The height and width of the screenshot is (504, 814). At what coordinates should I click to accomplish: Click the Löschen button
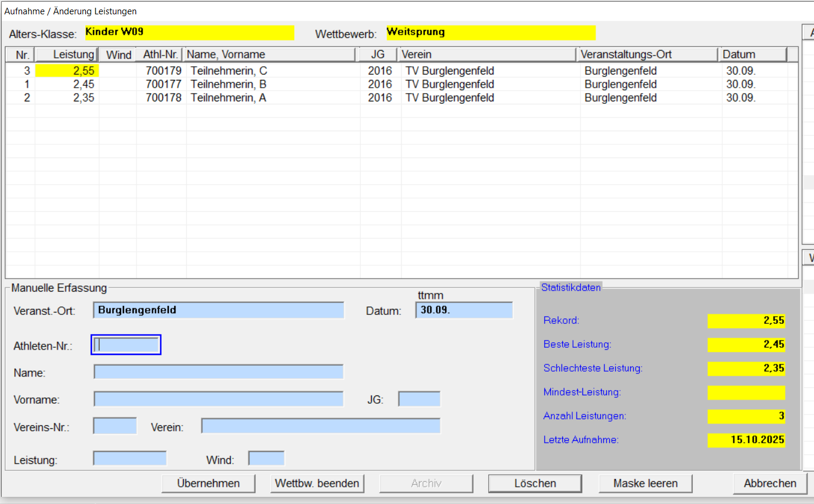click(535, 483)
